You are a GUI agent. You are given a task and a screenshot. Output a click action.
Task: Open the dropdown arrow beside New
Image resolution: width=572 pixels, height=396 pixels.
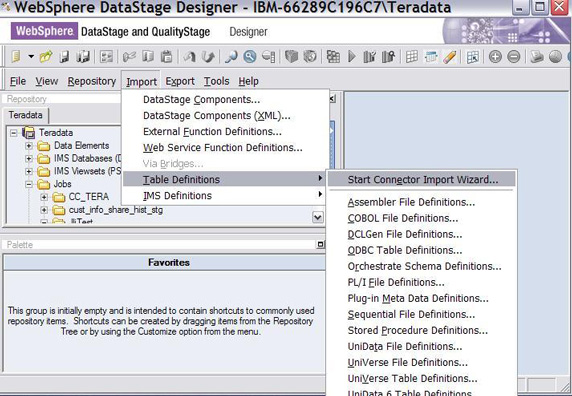coord(31,57)
